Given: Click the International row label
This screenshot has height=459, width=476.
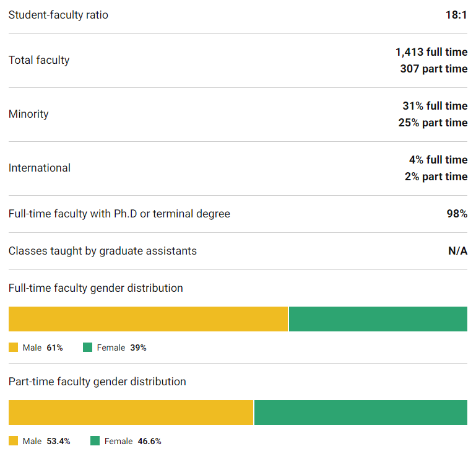Looking at the screenshot, I should 40,168.
